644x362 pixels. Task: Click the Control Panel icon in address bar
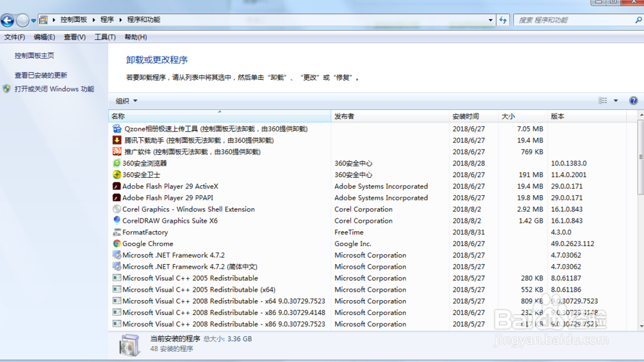[44, 20]
